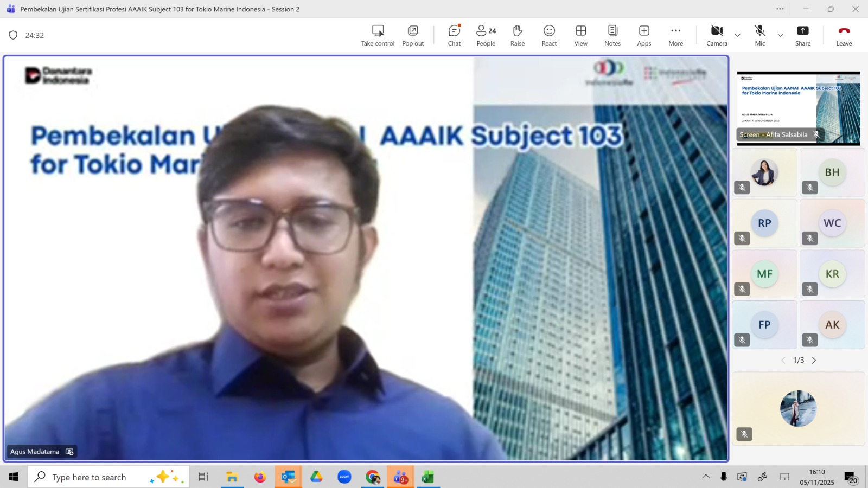Expand the Camera options dropdown arrow
The height and width of the screenshot is (488, 868).
coord(737,35)
